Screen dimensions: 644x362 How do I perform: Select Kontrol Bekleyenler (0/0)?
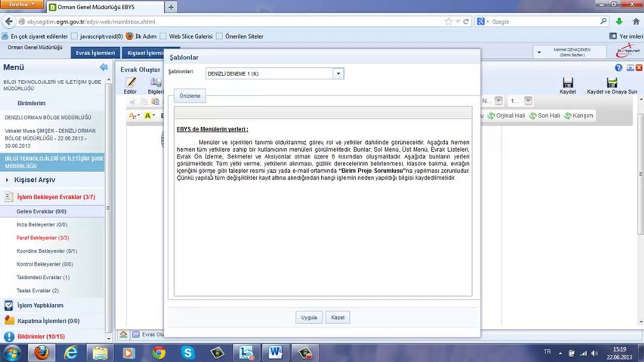[x=45, y=264]
